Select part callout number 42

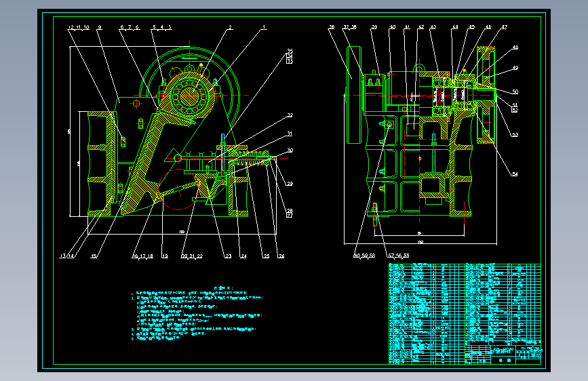[421, 27]
